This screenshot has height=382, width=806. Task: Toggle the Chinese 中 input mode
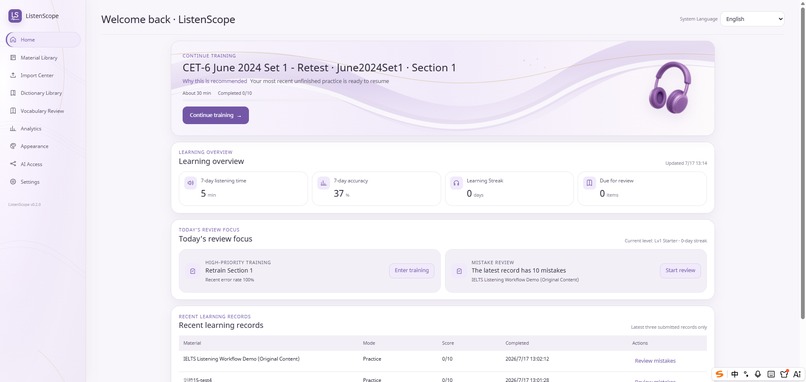tap(735, 374)
